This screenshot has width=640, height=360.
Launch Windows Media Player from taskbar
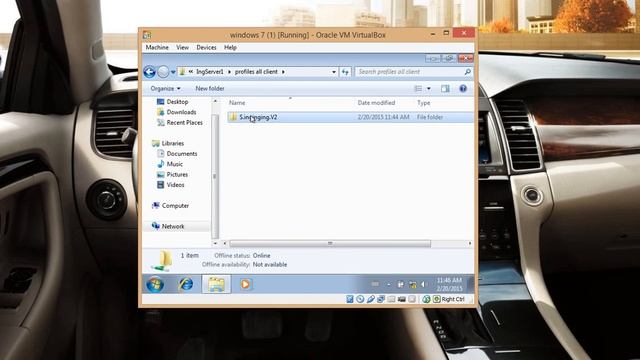245,284
